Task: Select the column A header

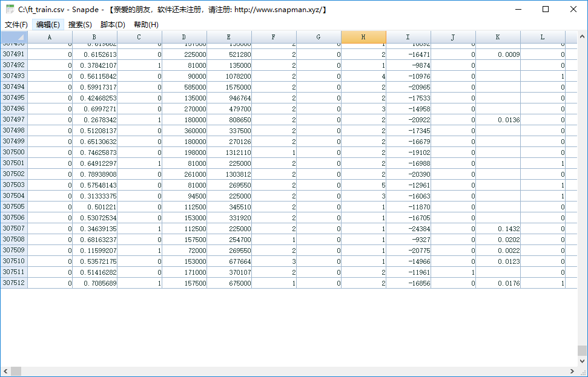Action: (49, 37)
